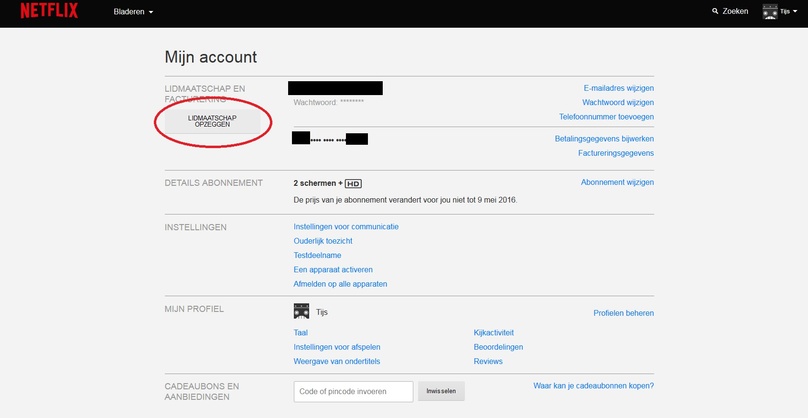Image resolution: width=808 pixels, height=418 pixels.
Task: Open Weergave van ondertitels link
Action: [336, 362]
